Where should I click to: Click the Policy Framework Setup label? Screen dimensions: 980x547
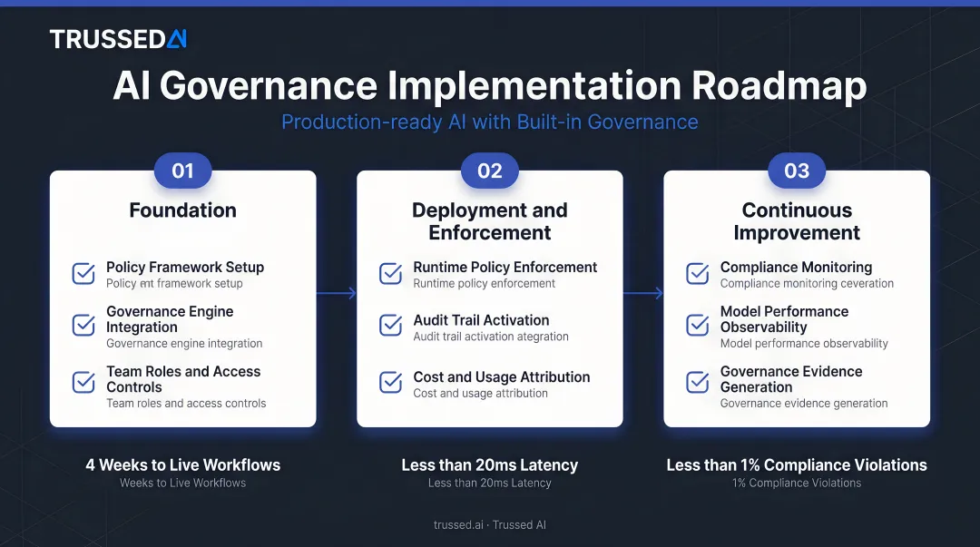click(185, 267)
